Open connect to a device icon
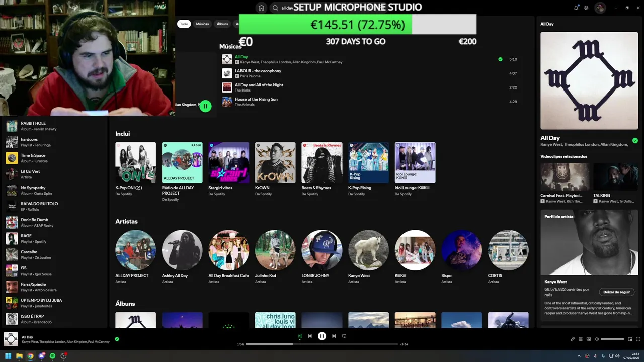Screen dimensions: 644x362 pyautogui.click(x=588, y=339)
